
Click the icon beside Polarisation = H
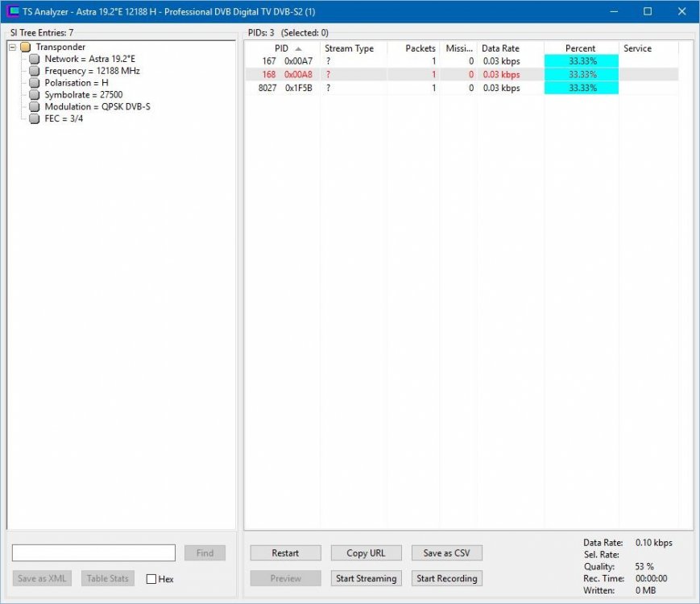[x=35, y=83]
